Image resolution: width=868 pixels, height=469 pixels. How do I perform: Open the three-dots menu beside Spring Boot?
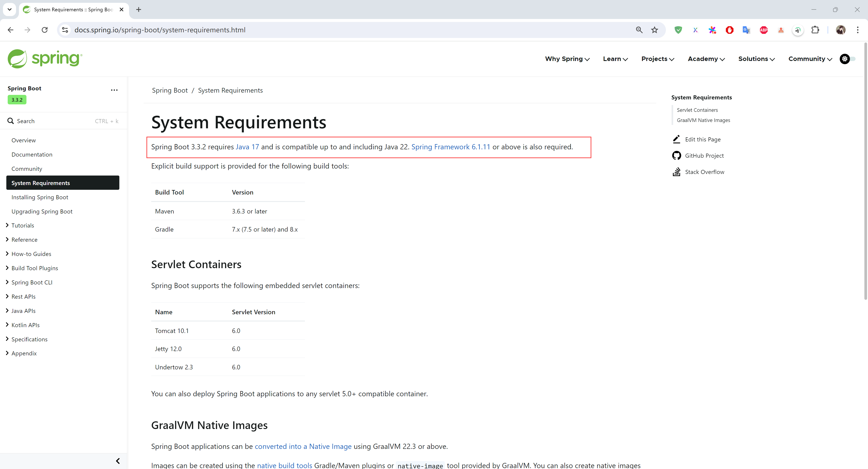(x=114, y=90)
